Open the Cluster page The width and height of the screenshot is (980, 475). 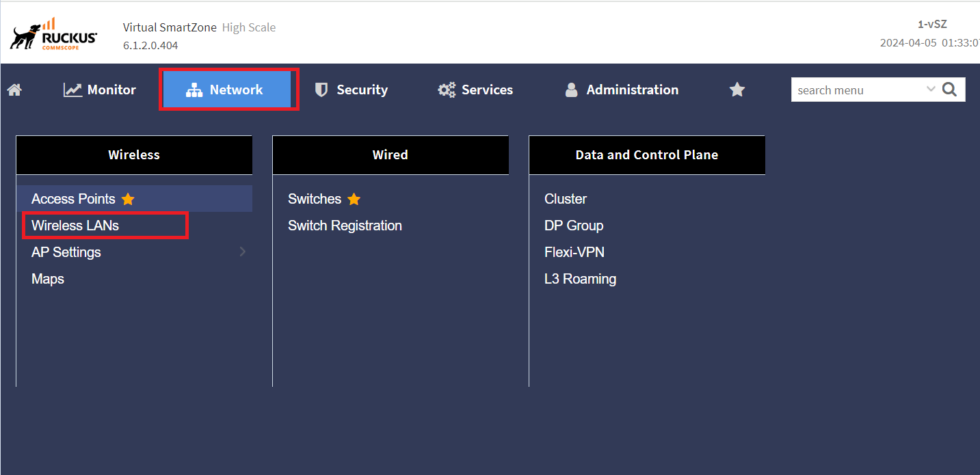(566, 199)
